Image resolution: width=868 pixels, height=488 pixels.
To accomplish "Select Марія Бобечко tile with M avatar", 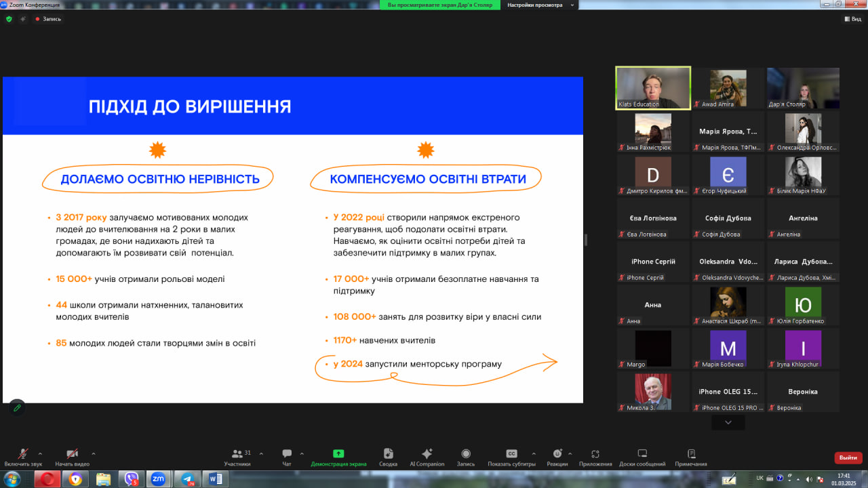I will [728, 348].
